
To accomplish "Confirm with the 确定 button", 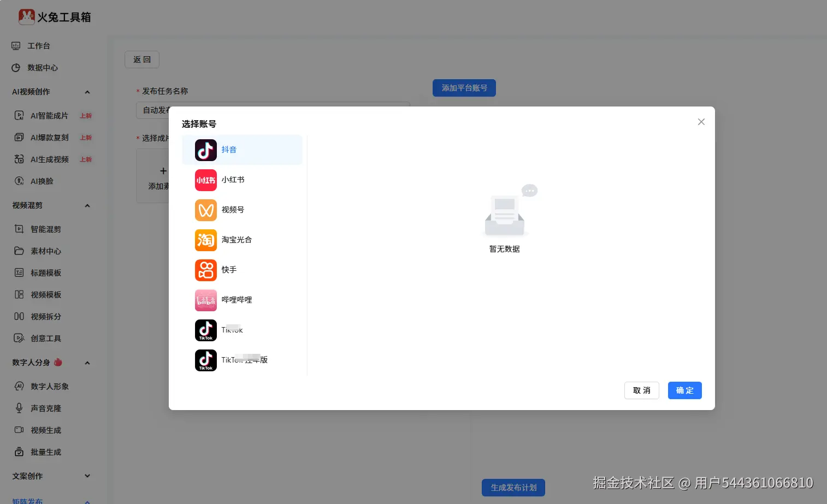I will click(x=685, y=390).
